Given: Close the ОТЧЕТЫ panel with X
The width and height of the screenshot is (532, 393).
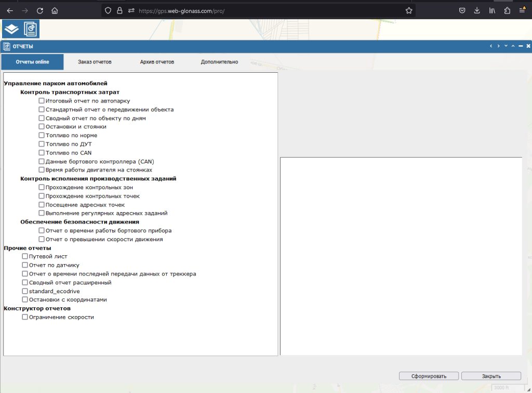Looking at the screenshot, I should click(x=528, y=46).
